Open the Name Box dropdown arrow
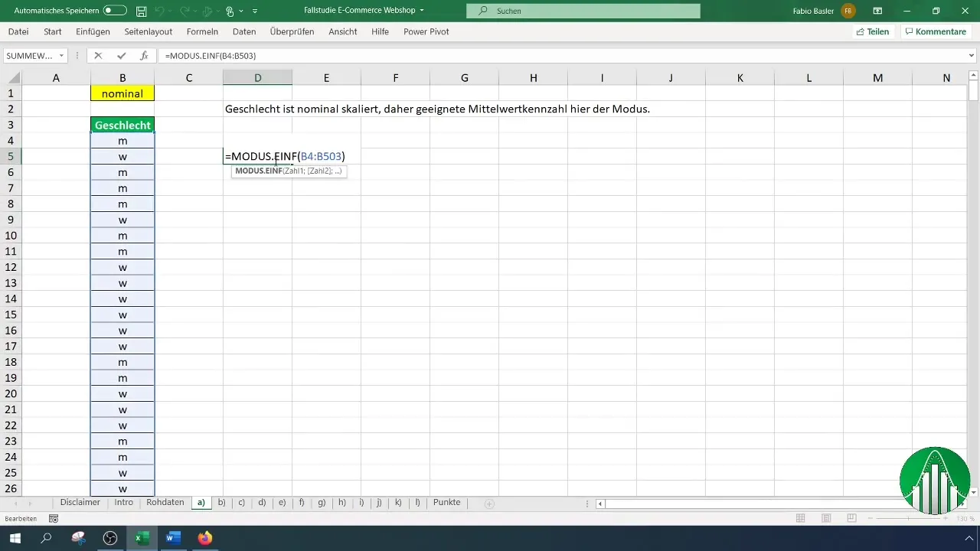This screenshot has width=980, height=551. 62,56
